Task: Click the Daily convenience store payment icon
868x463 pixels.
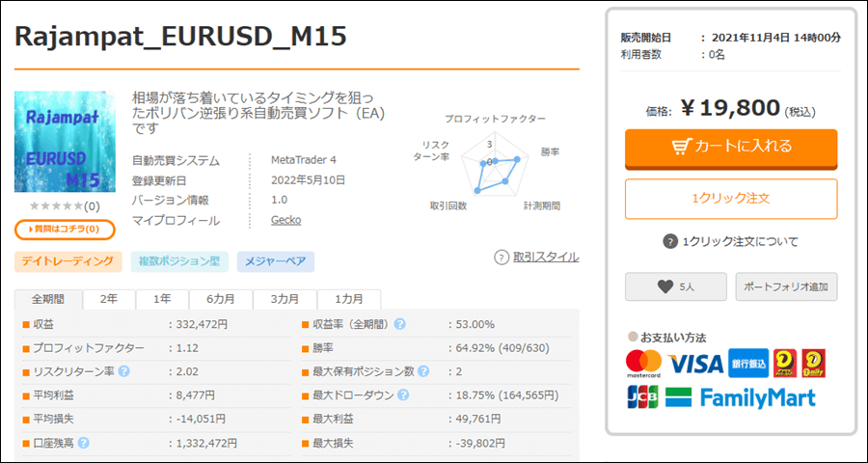Action: coord(814,364)
